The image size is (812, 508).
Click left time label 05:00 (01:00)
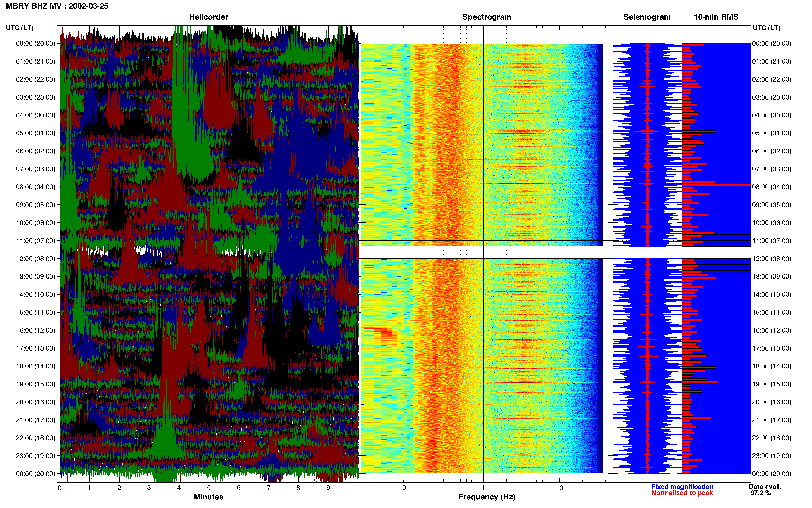coord(36,133)
